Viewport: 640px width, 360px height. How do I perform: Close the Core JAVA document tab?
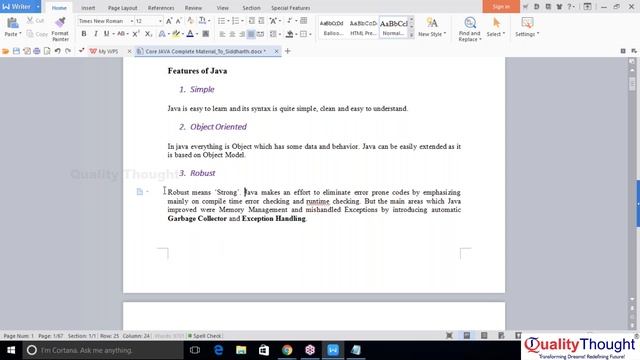pyautogui.click(x=276, y=51)
